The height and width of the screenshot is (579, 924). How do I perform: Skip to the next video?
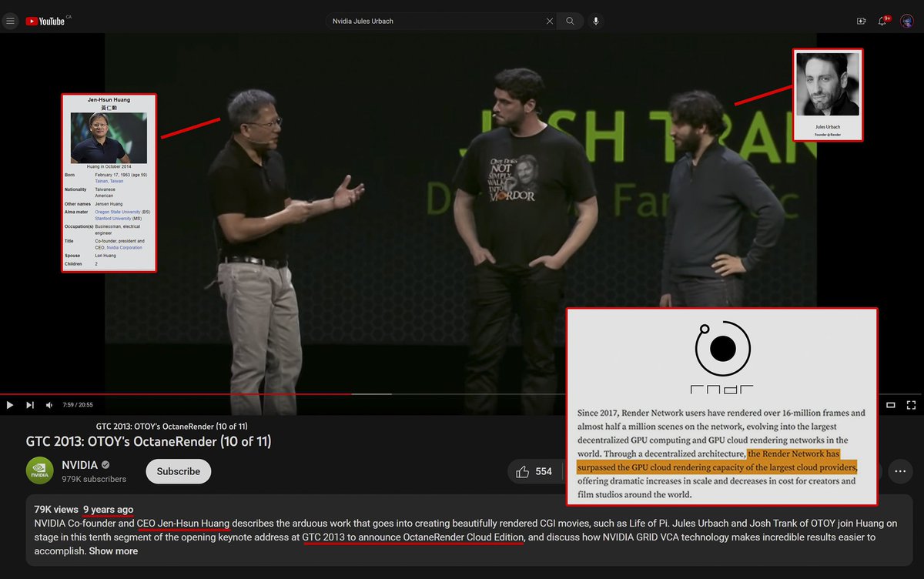(x=30, y=405)
